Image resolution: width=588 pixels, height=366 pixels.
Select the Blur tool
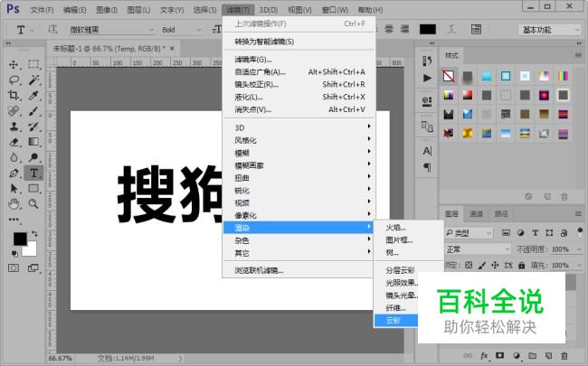[14, 157]
